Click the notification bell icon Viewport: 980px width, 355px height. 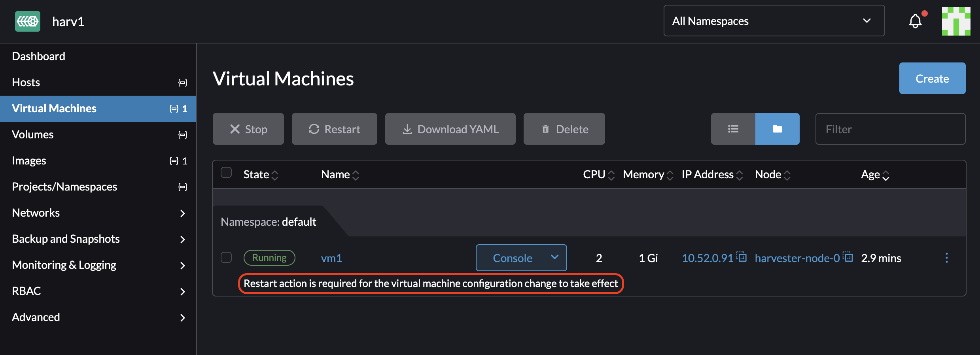point(915,21)
